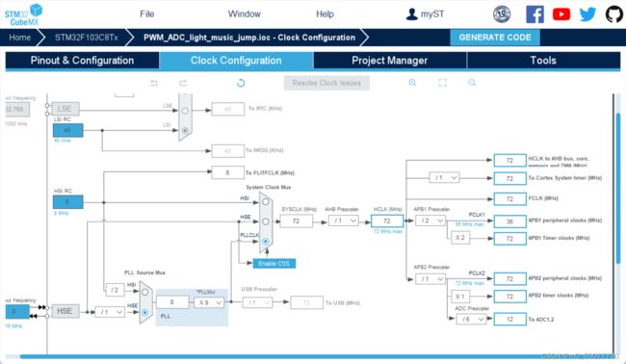
Task: Click the APB1 peripheral clocks value box
Action: [509, 221]
